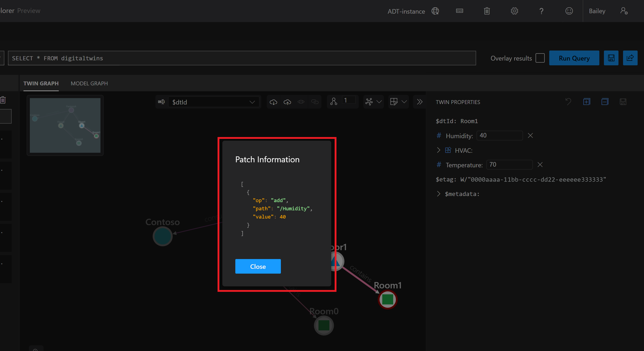Select the TWIN GRAPH tab

click(41, 84)
